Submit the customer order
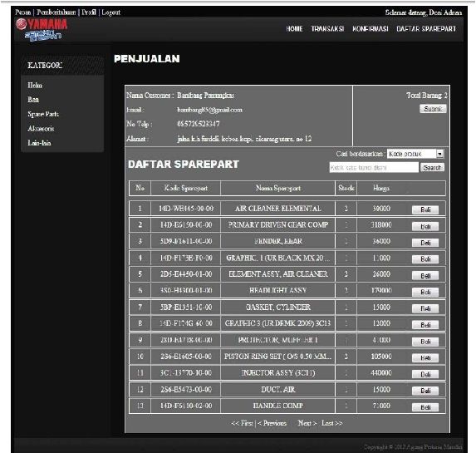476x453 pixels. (433, 109)
